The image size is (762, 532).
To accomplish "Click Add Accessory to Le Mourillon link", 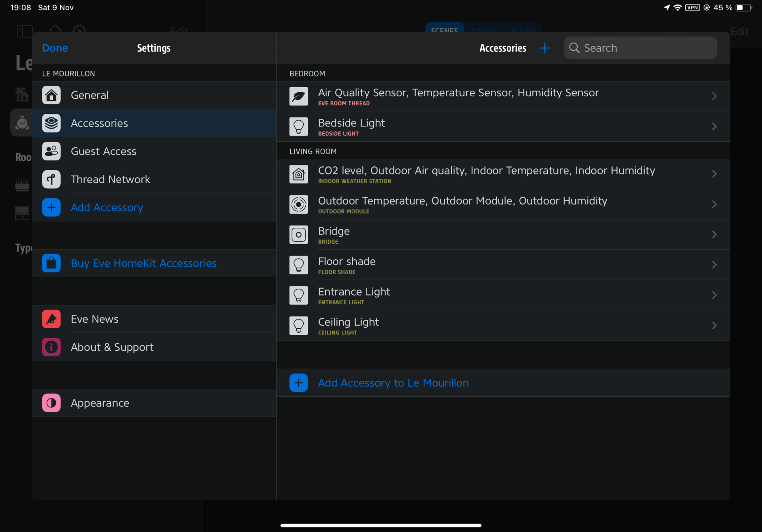I will tap(393, 383).
